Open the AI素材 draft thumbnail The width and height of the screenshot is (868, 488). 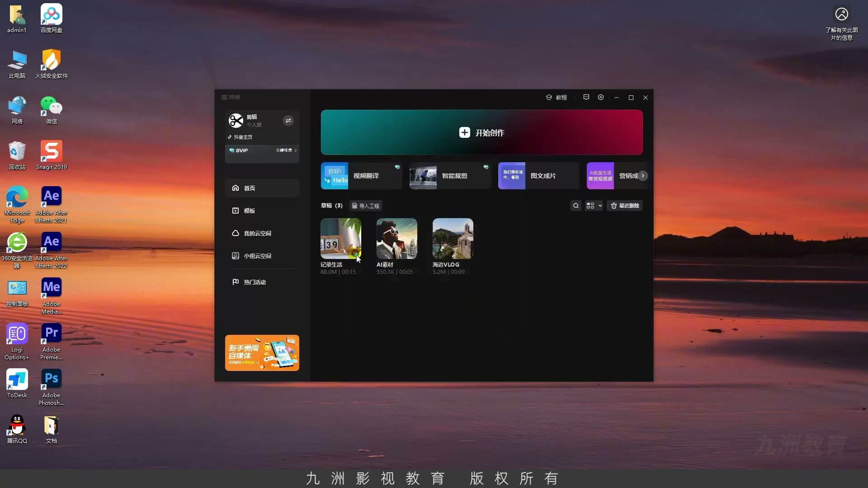click(397, 239)
